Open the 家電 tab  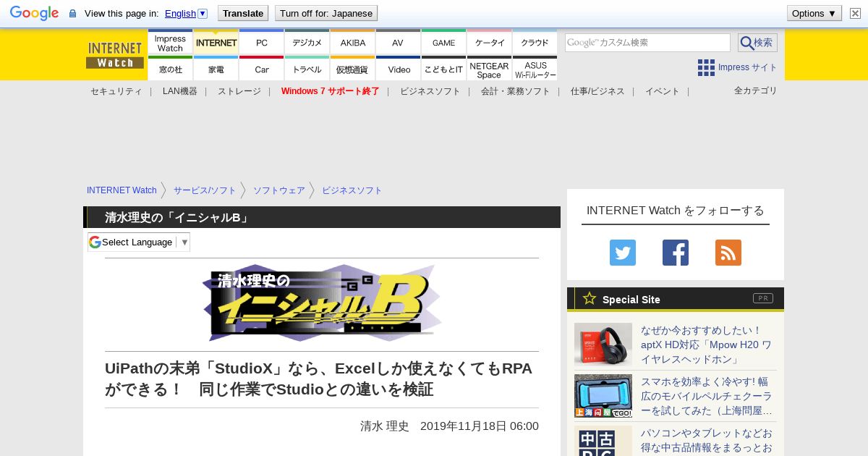pos(216,68)
